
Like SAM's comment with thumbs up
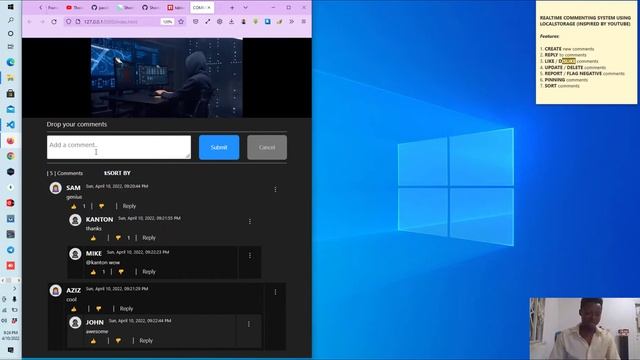tap(74, 206)
